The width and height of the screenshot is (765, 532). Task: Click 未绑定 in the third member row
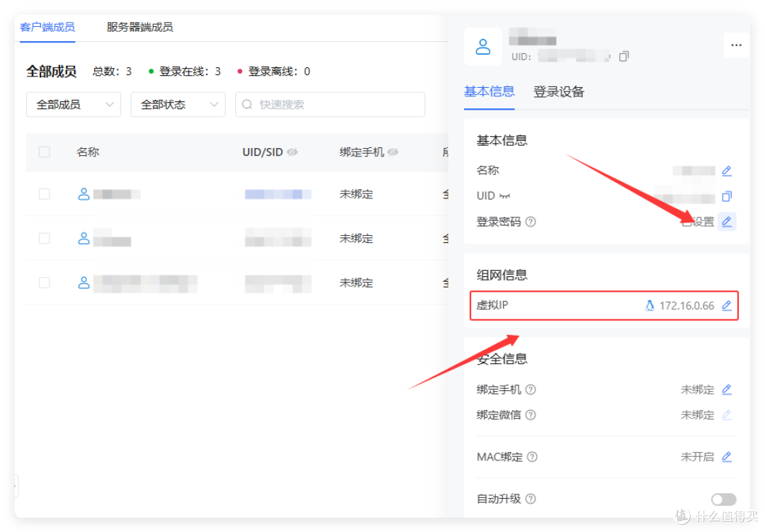point(356,283)
